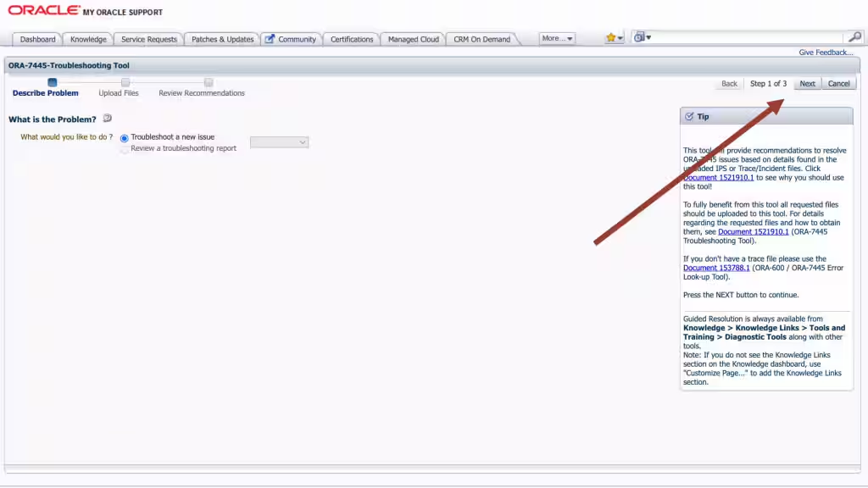
Task: Open CRM On Demand tab
Action: click(x=481, y=39)
